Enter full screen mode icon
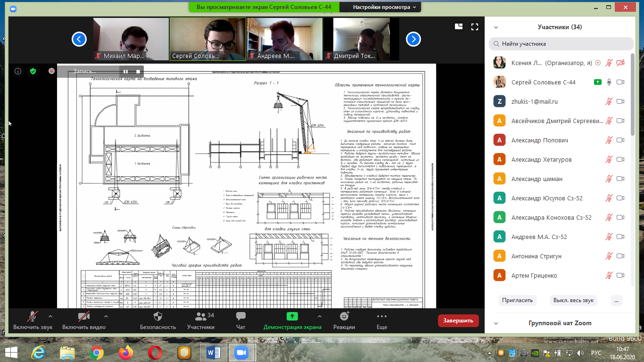 coord(475,26)
